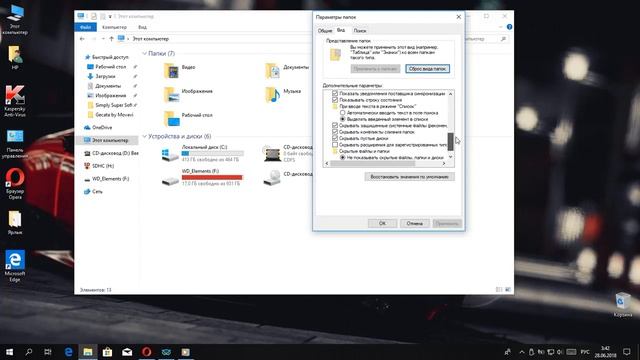This screenshot has height=360, width=640.
Task: Open Этот компьютер desktop icon
Action: pyautogui.click(x=15, y=20)
